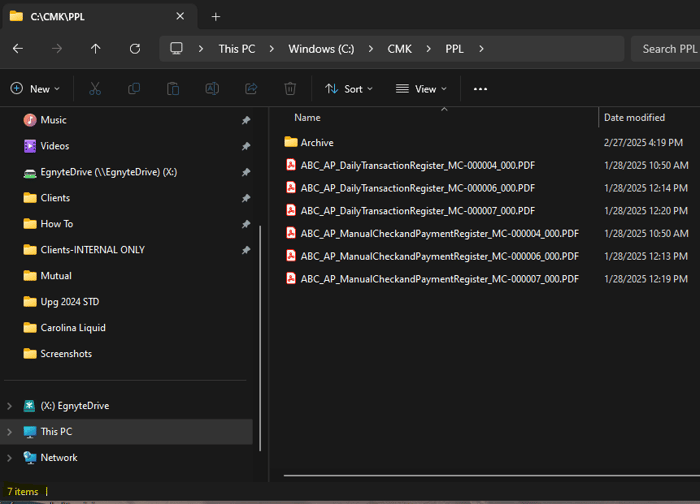Click the Share icon in toolbar
Screen dimensions: 700x504
[x=251, y=89]
